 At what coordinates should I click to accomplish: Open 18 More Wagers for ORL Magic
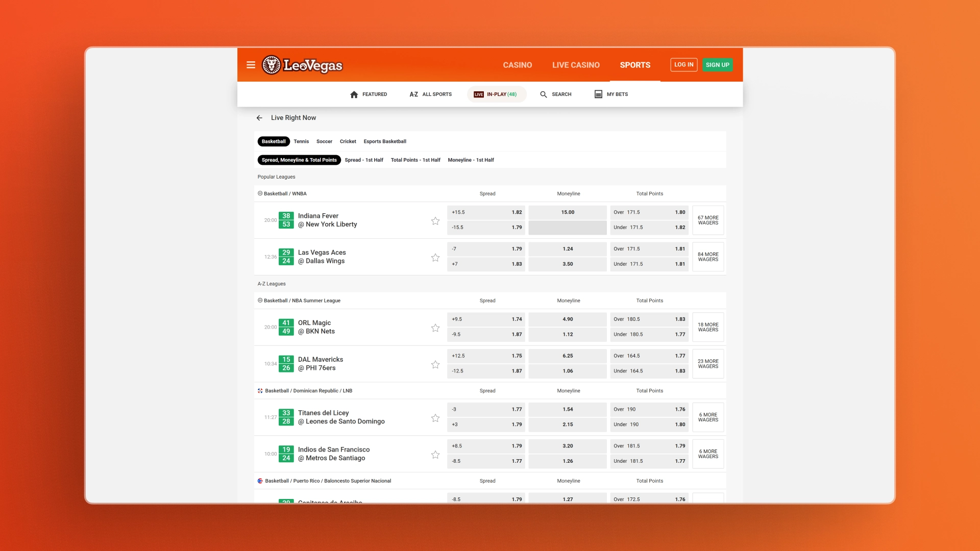pyautogui.click(x=708, y=327)
